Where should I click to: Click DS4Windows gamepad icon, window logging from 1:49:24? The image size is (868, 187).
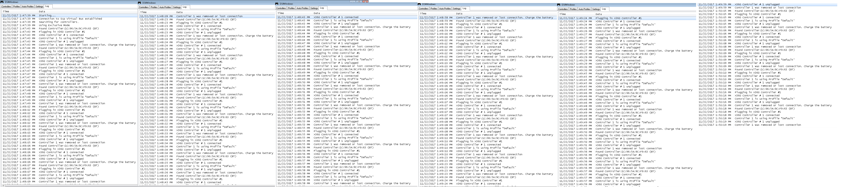tap(559, 5)
